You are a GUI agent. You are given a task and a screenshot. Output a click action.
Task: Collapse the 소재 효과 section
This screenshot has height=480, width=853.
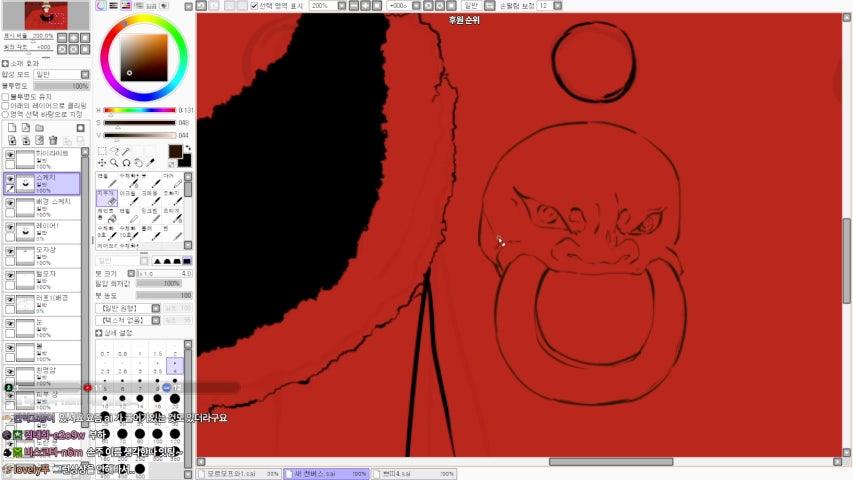pos(5,64)
